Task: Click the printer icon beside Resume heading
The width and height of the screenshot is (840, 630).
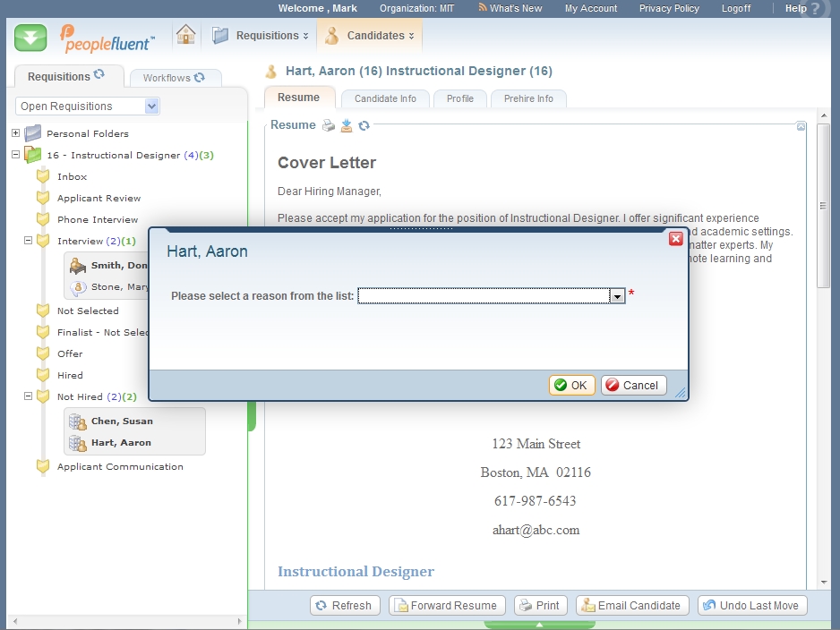Action: [x=329, y=125]
